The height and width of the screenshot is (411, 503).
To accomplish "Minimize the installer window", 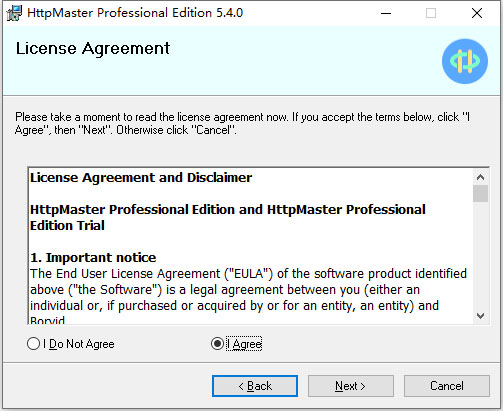I will point(386,13).
